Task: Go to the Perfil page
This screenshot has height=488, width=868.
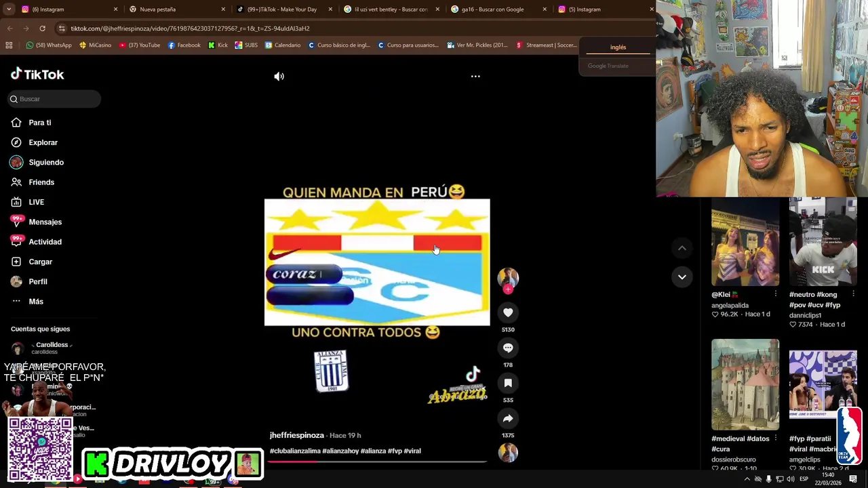Action: point(37,281)
